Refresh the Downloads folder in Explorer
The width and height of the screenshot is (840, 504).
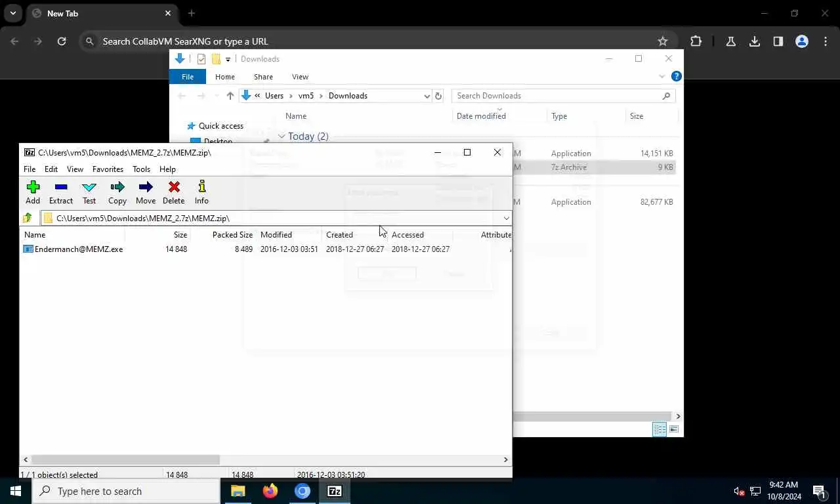pyautogui.click(x=438, y=96)
